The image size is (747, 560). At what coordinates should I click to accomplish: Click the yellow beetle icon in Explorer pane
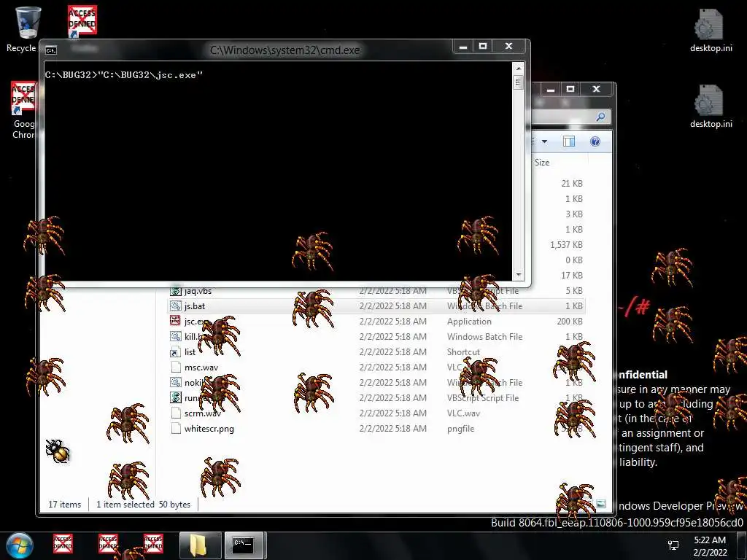(58, 451)
